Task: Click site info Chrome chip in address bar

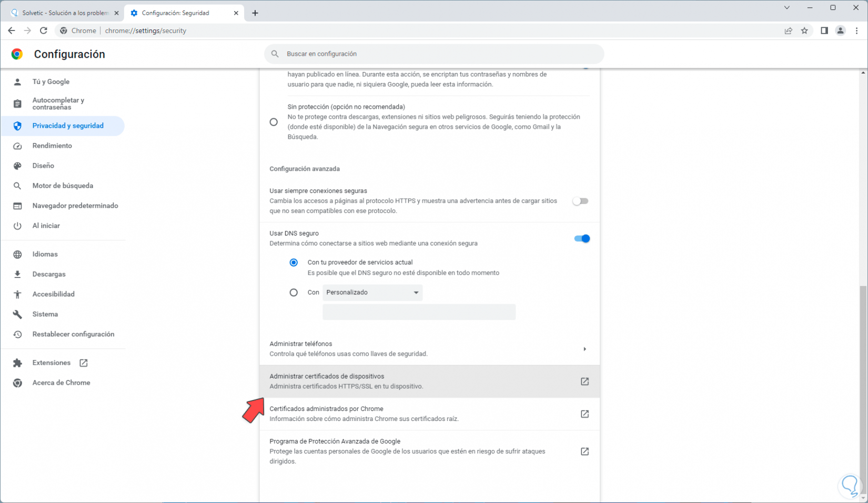Action: click(78, 30)
